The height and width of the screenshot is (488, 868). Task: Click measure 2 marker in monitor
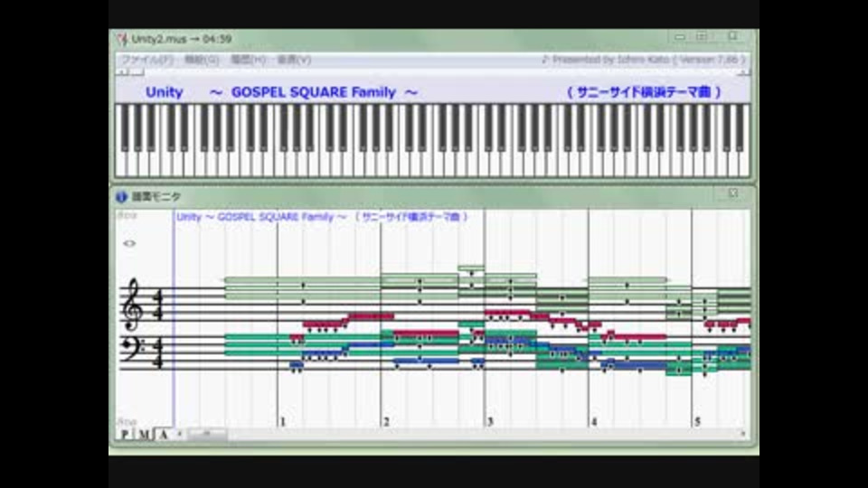point(386,422)
